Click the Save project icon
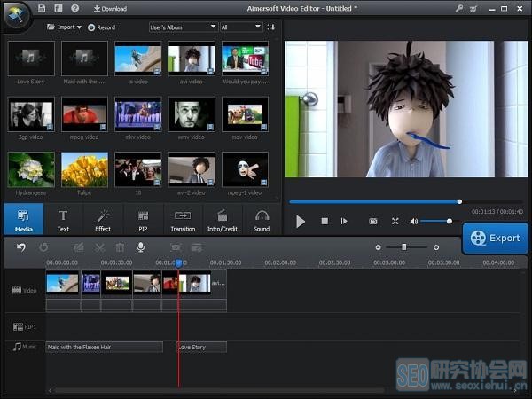The height and width of the screenshot is (399, 532). point(42,8)
